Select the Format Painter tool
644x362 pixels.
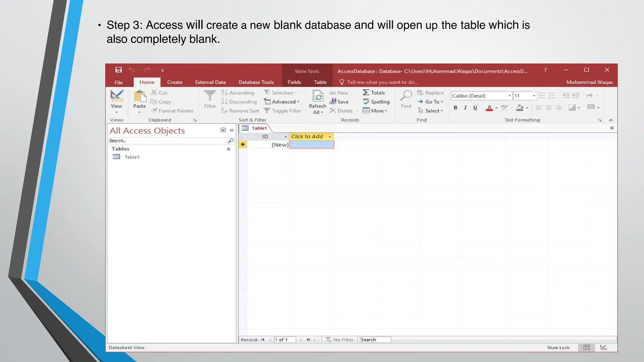[172, 111]
